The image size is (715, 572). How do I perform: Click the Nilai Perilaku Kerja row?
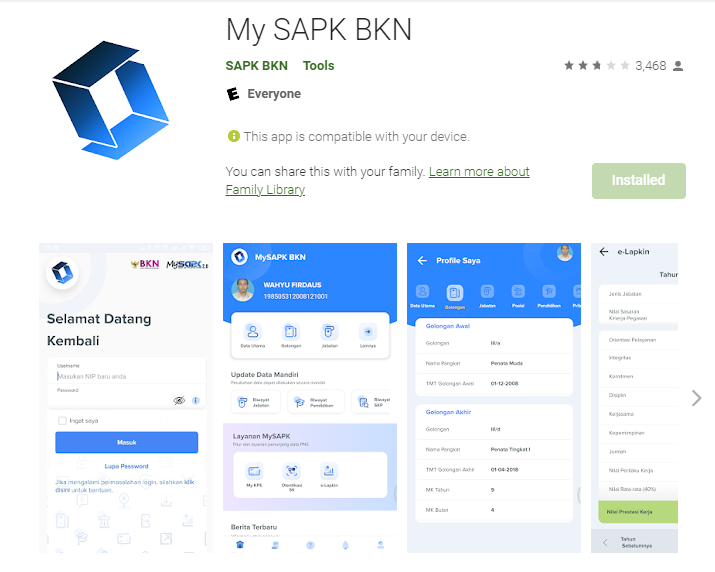[638, 470]
